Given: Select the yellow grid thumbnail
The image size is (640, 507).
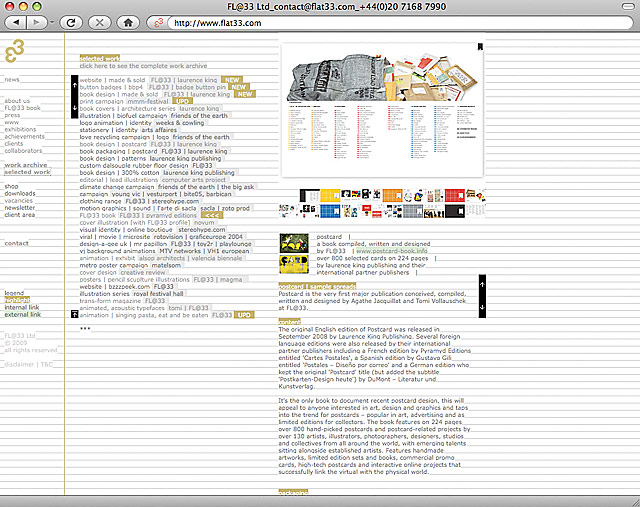Looking at the screenshot, I should coord(330,196).
